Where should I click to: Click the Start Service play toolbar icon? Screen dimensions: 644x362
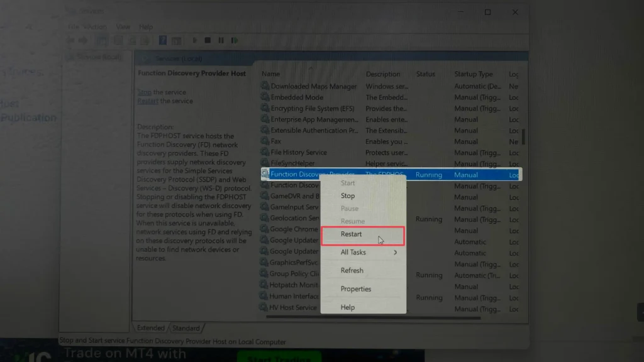pyautogui.click(x=195, y=40)
